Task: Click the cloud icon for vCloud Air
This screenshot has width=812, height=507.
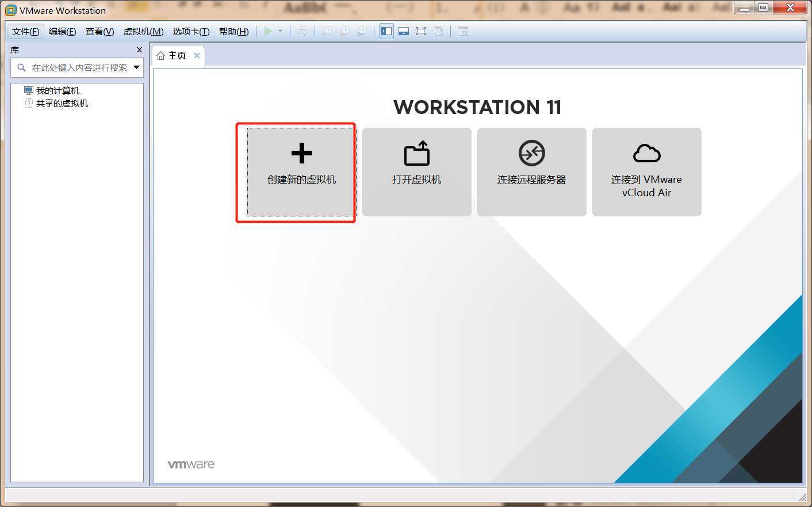Action: 647,154
